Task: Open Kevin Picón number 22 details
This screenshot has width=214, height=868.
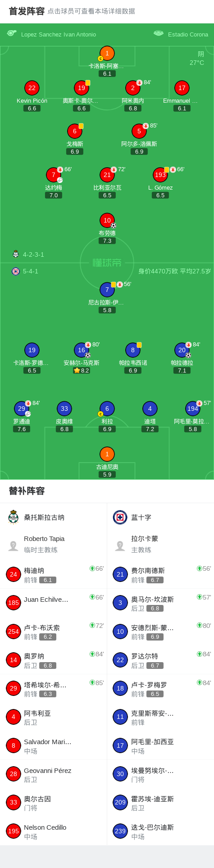Action: click(32, 88)
